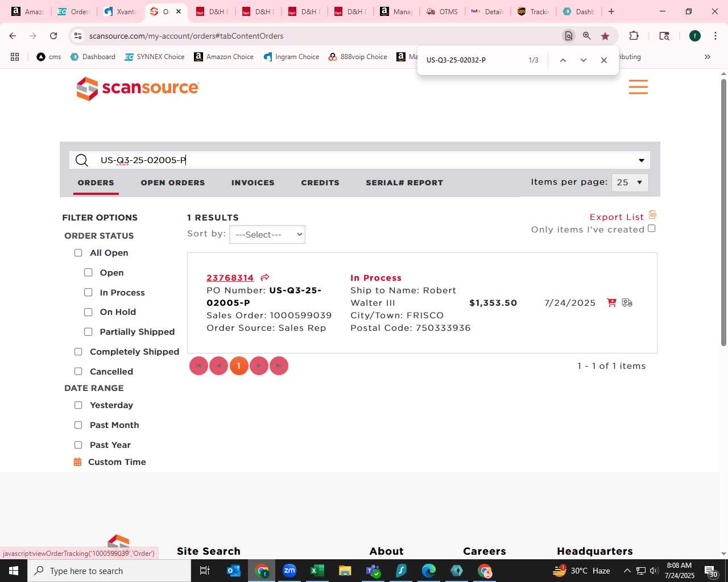Open new browser tab
This screenshot has width=728, height=582.
(x=611, y=11)
